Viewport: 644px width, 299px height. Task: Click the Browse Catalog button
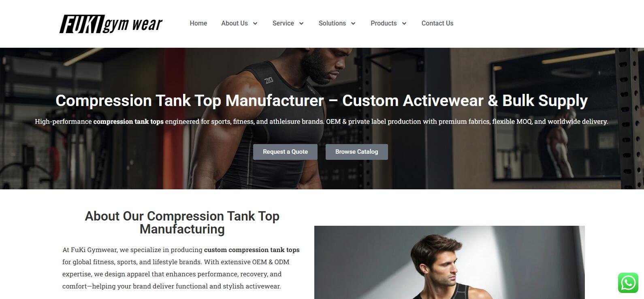pyautogui.click(x=357, y=152)
